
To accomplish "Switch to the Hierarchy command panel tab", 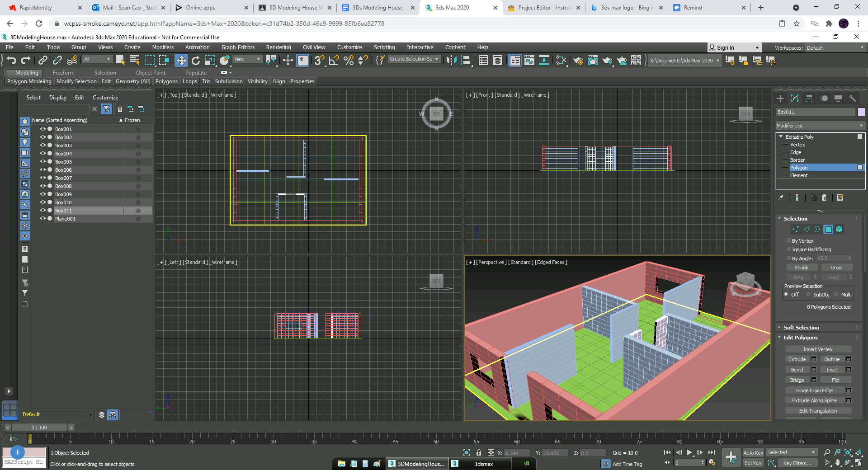I will click(809, 99).
